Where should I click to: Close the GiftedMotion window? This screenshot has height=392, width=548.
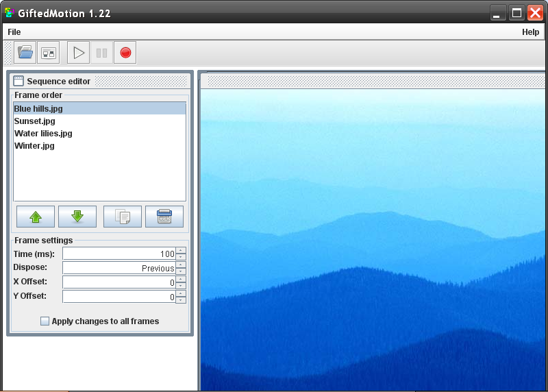click(536, 13)
